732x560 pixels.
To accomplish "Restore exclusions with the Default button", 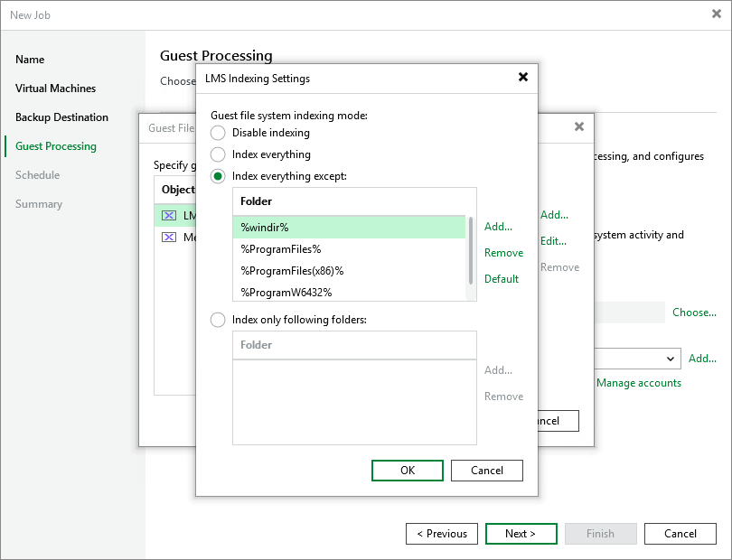I will coord(502,279).
